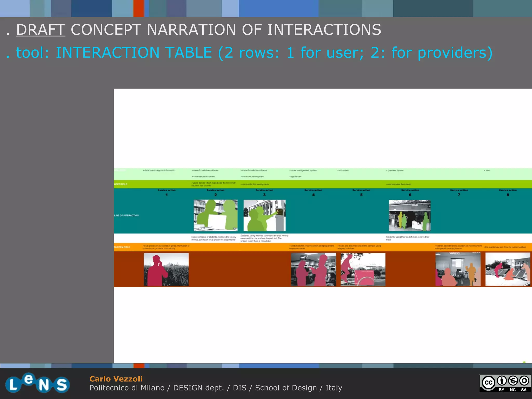Click the Creative Commons license badge
Viewport: 532px width, 399px height.
[505, 383]
